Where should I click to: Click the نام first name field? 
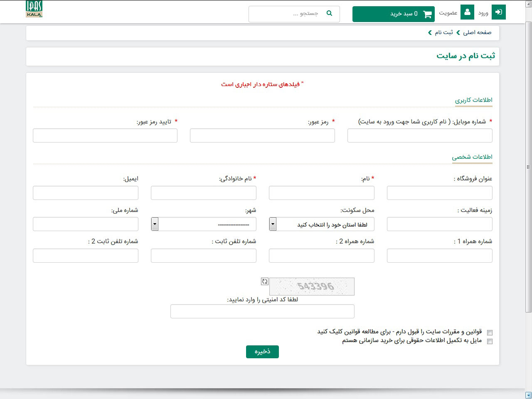322,193
